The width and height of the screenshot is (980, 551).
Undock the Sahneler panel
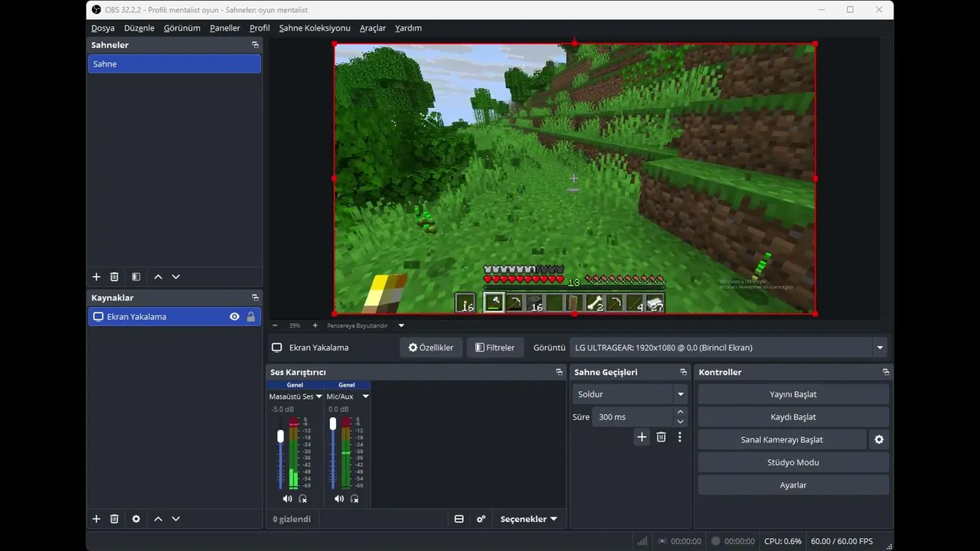[255, 45]
